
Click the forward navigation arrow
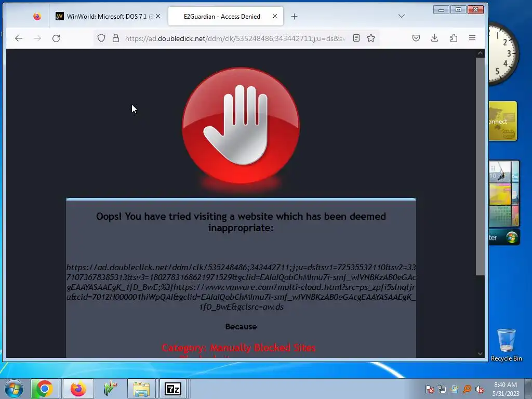37,38
